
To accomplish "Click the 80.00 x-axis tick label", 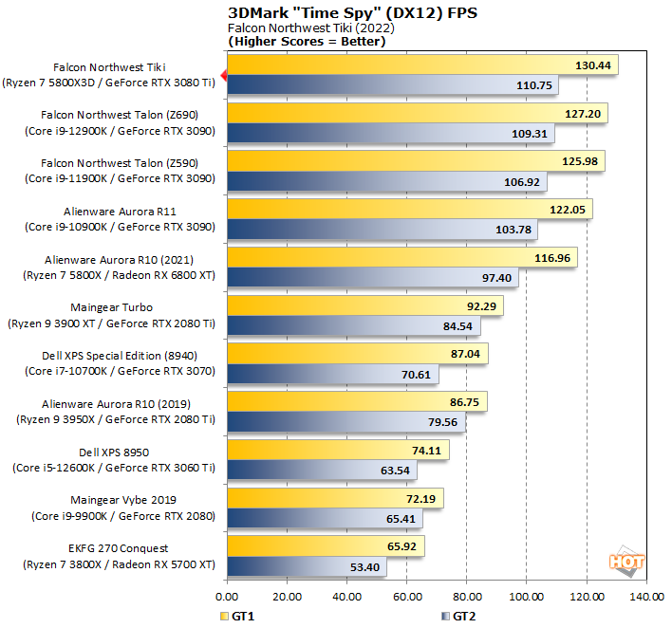I will point(467,597).
